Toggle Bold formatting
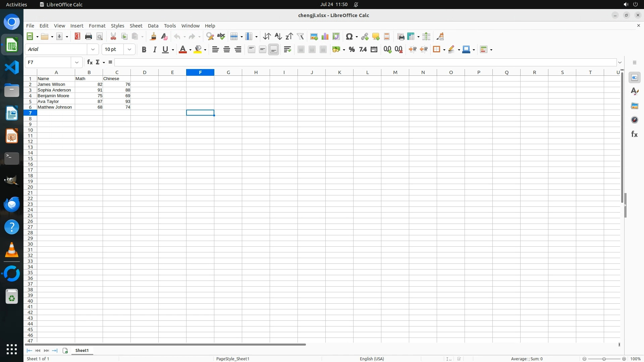 point(144,50)
